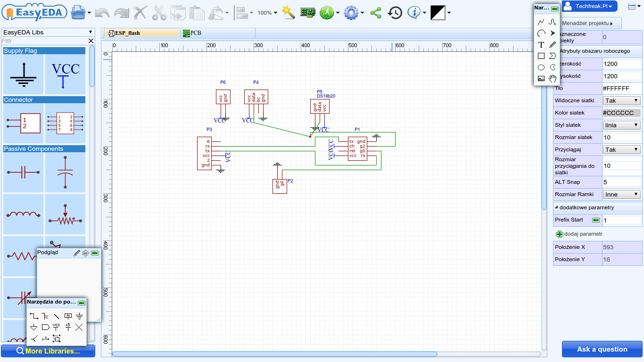Click the Kolor siatek #CCCCCC color field
644x362 pixels.
pos(622,113)
